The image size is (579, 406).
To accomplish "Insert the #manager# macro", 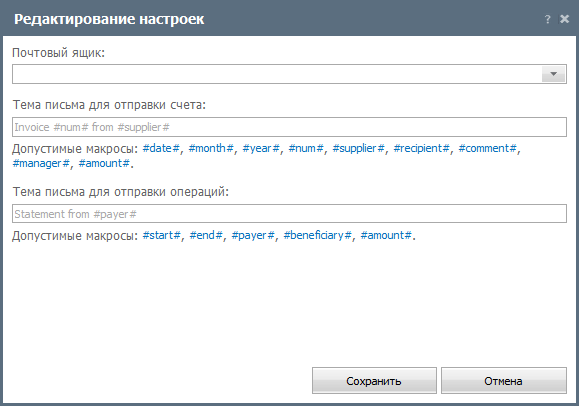I will [41, 163].
